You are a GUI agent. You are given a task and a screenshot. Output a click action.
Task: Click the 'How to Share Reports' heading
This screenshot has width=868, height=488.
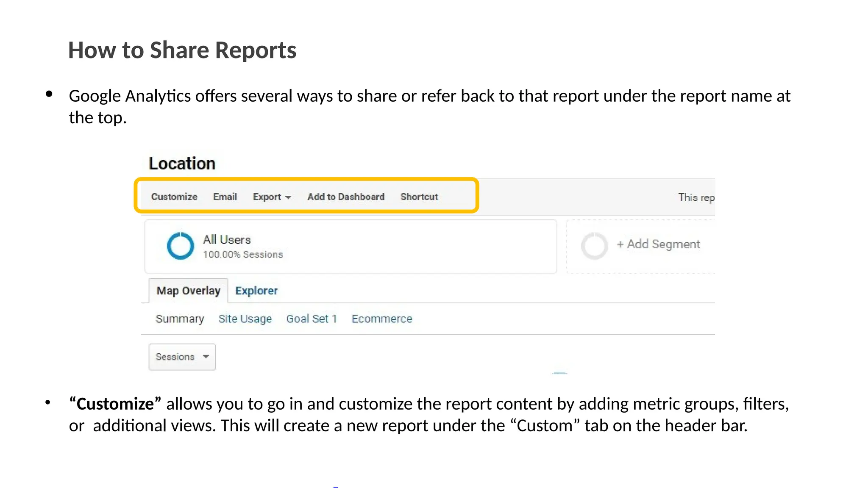(182, 50)
